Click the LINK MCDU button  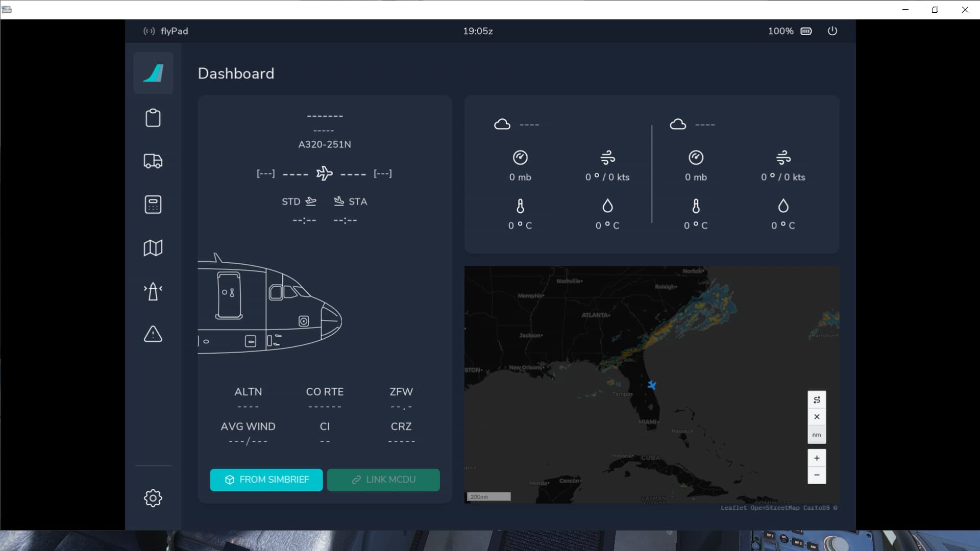coord(383,480)
